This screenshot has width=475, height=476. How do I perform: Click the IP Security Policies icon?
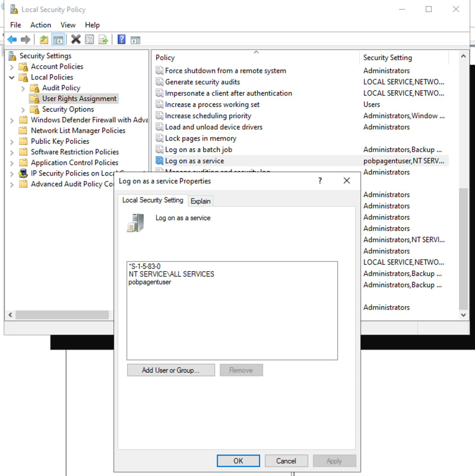23,173
